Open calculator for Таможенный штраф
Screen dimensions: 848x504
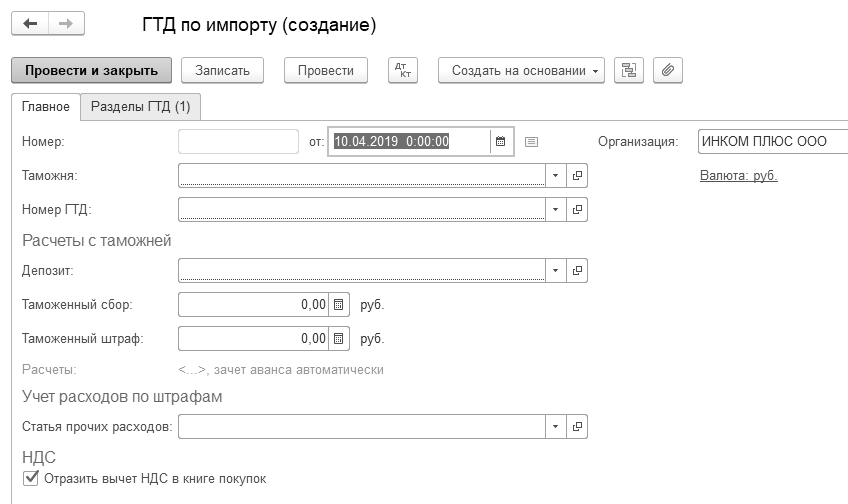click(x=338, y=339)
